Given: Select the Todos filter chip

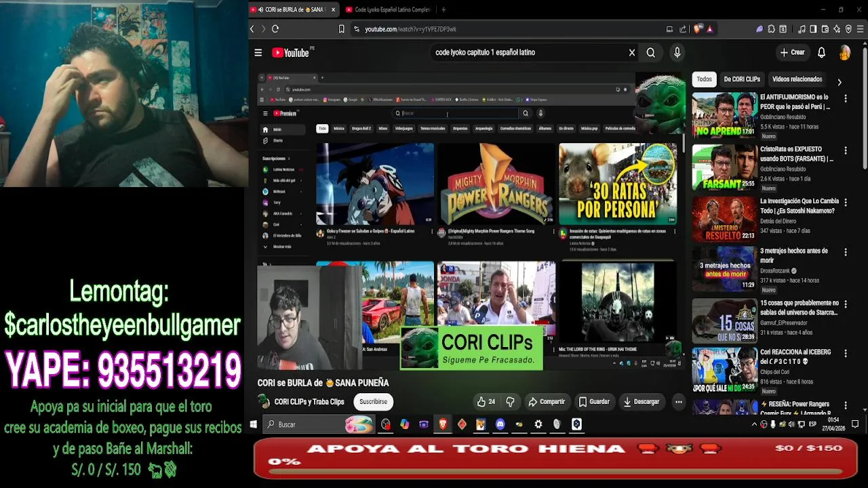Looking at the screenshot, I should tap(705, 79).
